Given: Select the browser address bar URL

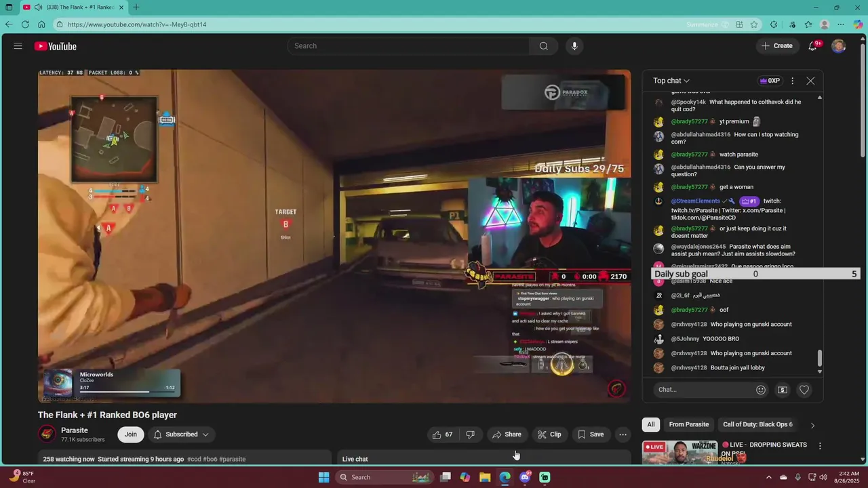Looking at the screenshot, I should [x=137, y=24].
